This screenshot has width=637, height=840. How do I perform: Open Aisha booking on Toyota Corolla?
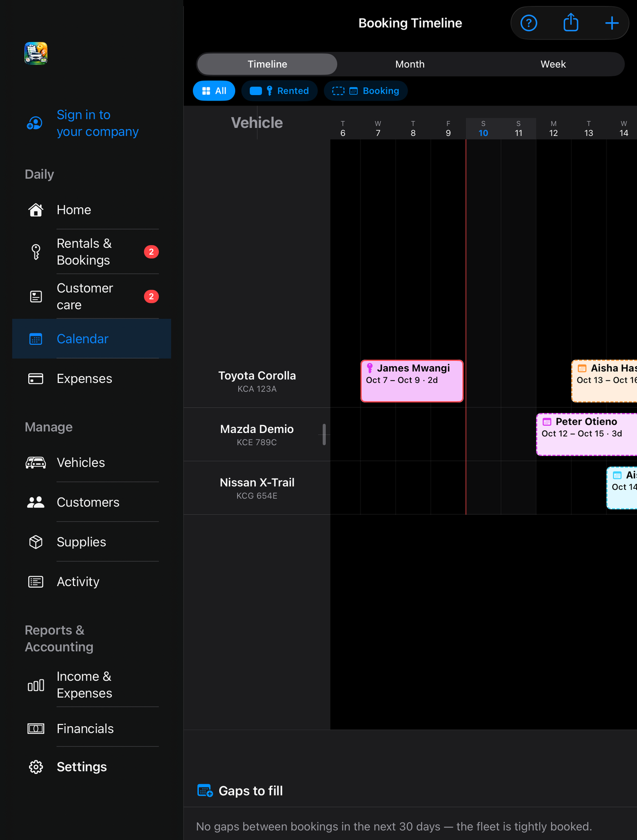[604, 381]
